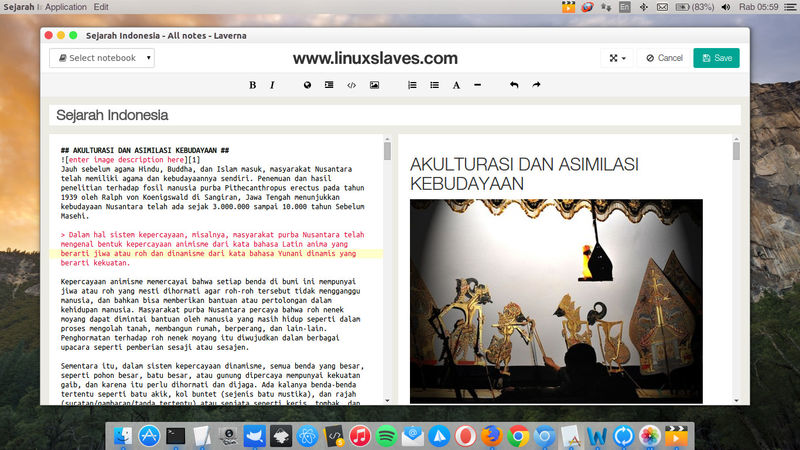The width and height of the screenshot is (800, 450).
Task: Click the preview heading AKULTURASI DAN ASIMILASI KEBUDAYAAN
Action: 524,174
